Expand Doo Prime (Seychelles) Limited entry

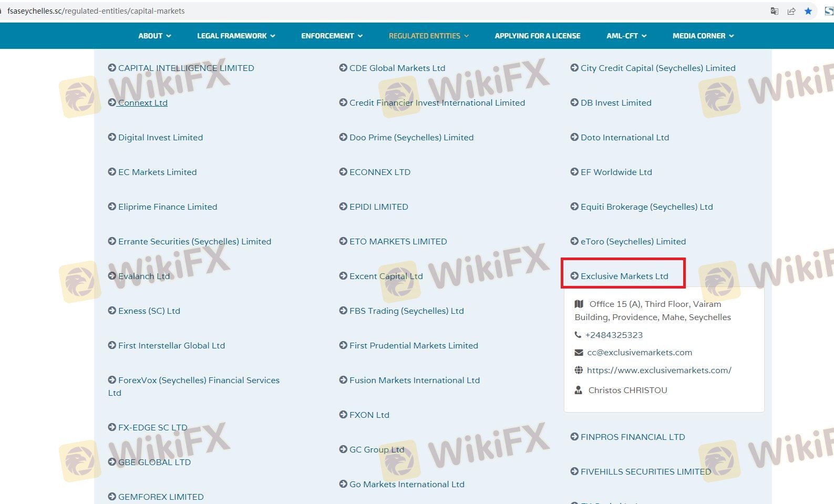coord(411,138)
